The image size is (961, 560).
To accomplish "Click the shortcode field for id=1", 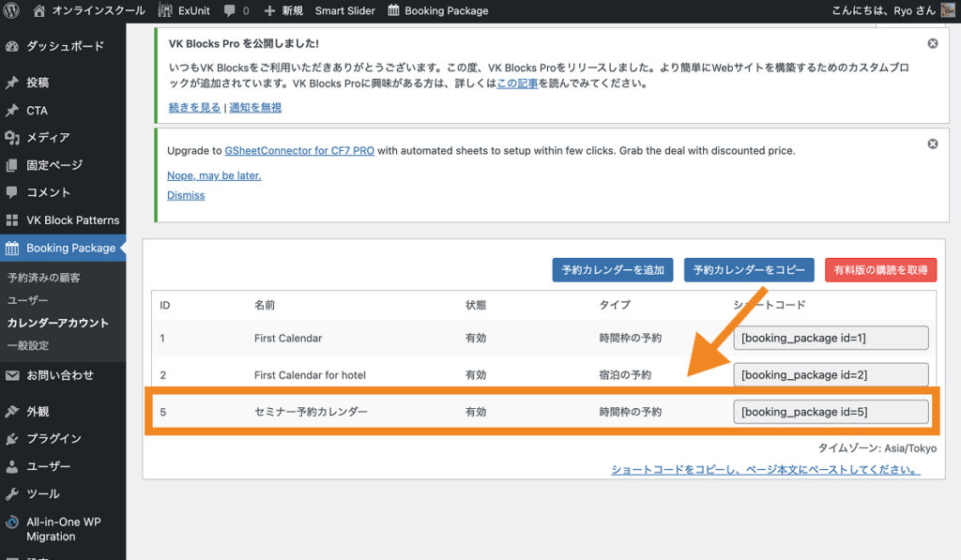I will tap(831, 338).
